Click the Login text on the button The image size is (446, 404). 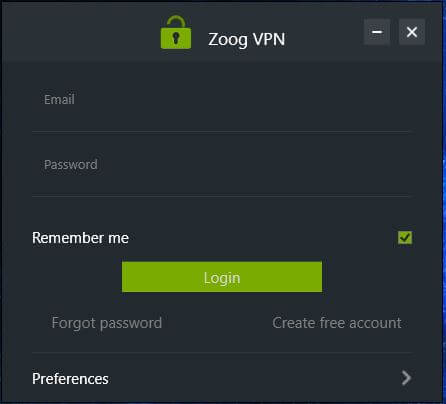[222, 278]
